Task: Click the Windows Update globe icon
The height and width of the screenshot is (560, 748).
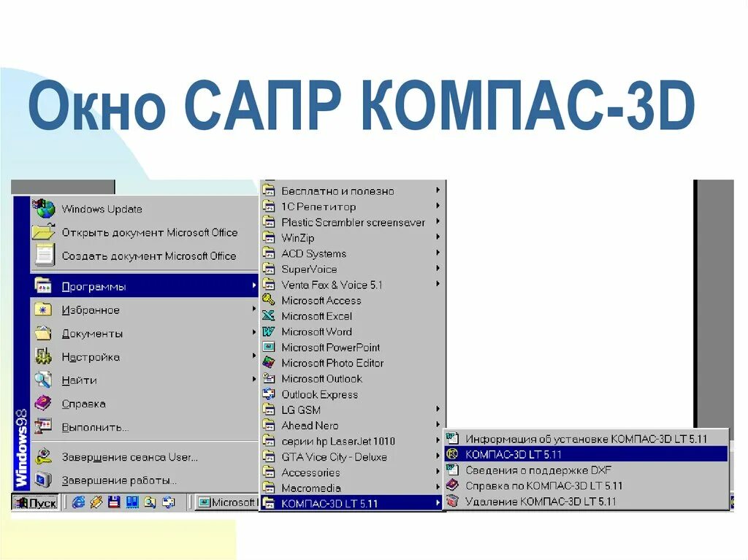Action: click(45, 209)
